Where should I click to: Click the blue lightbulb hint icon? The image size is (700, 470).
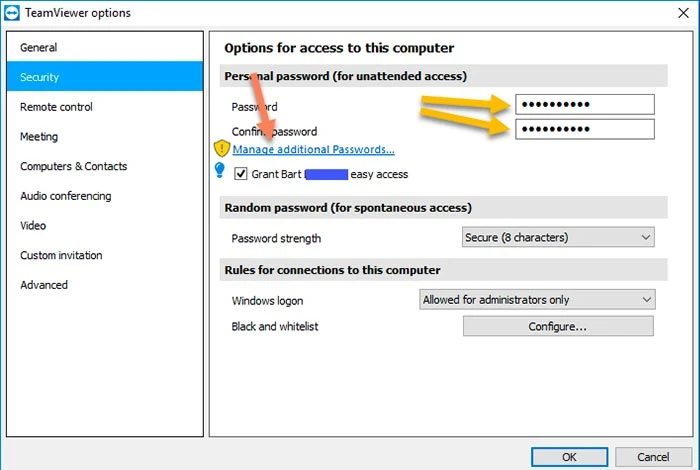pyautogui.click(x=220, y=170)
